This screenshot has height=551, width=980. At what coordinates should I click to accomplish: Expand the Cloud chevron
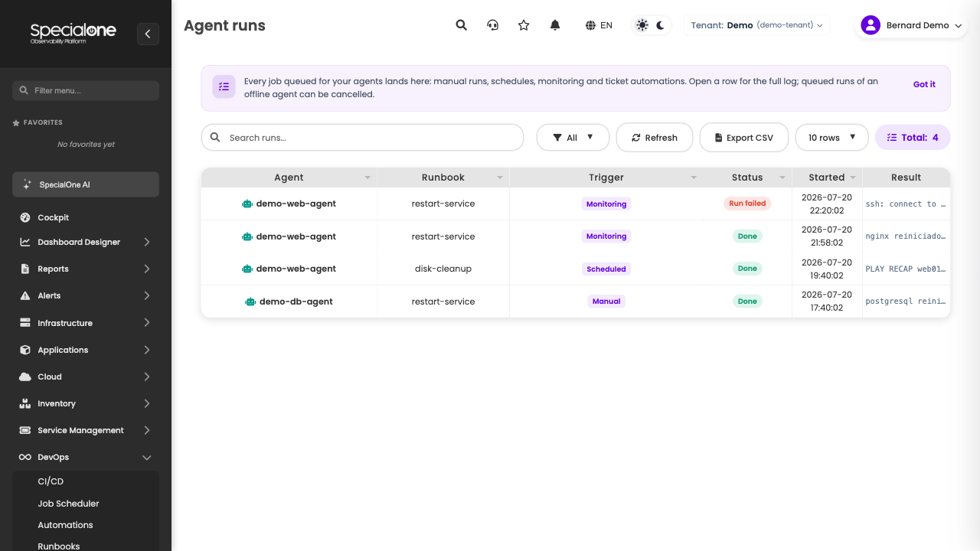[147, 377]
